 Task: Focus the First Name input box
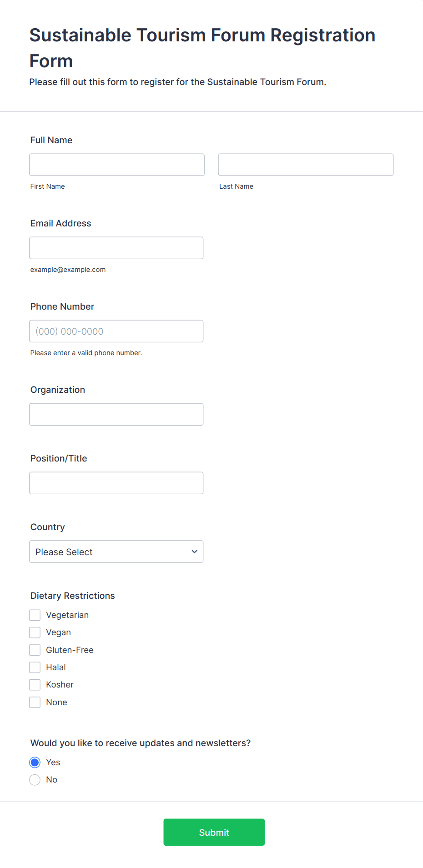117,165
